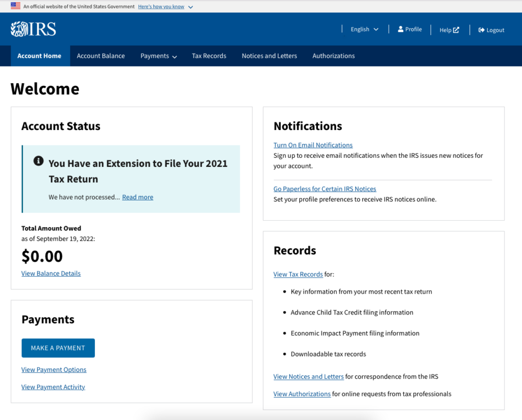This screenshot has height=420, width=522.
Task: Open View Payment Activity
Action: point(53,387)
